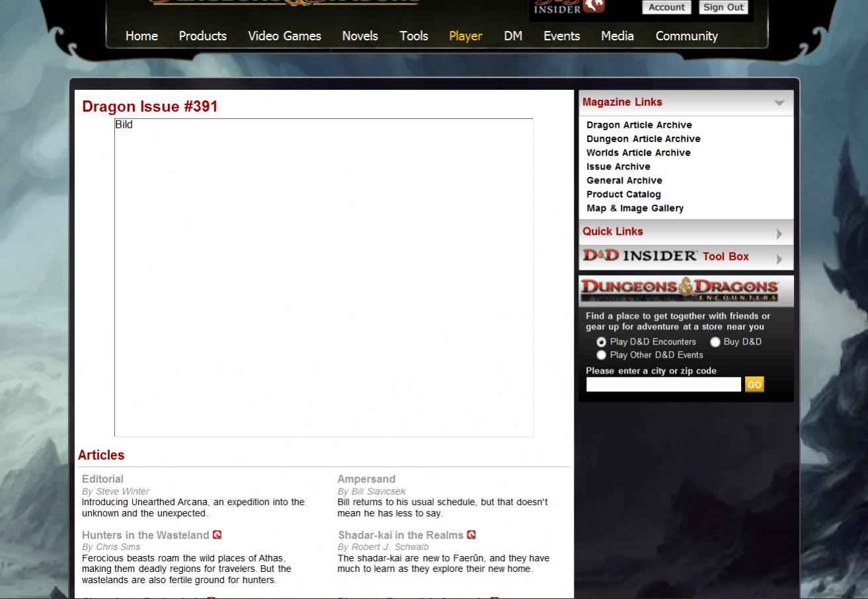Expand the Tool Box section arrow
Image resolution: width=868 pixels, height=599 pixels.
(x=779, y=259)
